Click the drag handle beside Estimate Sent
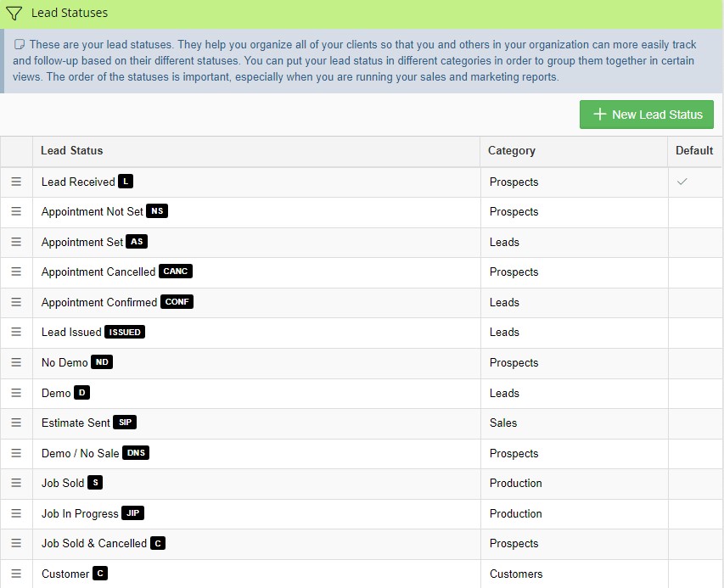This screenshot has height=588, width=724. point(17,423)
